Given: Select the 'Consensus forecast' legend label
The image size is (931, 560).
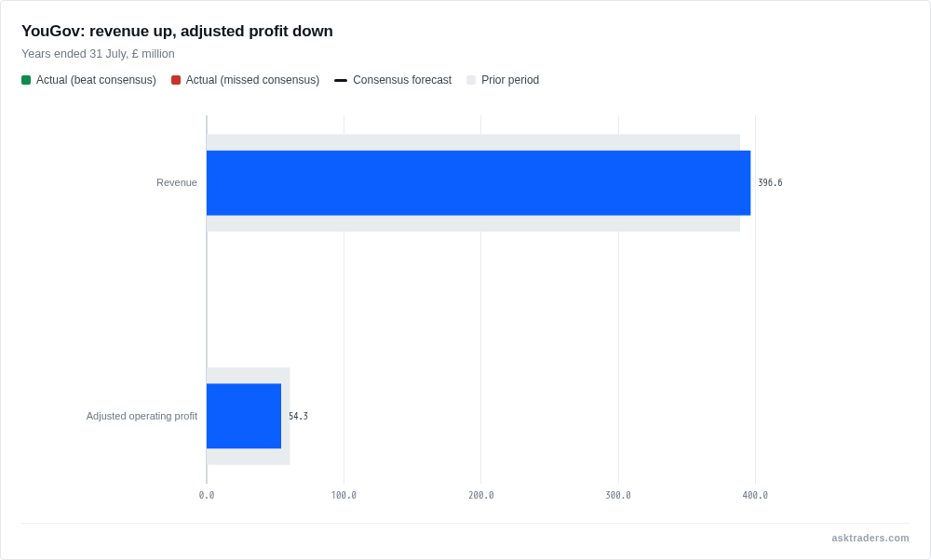Looking at the screenshot, I should coord(402,80).
